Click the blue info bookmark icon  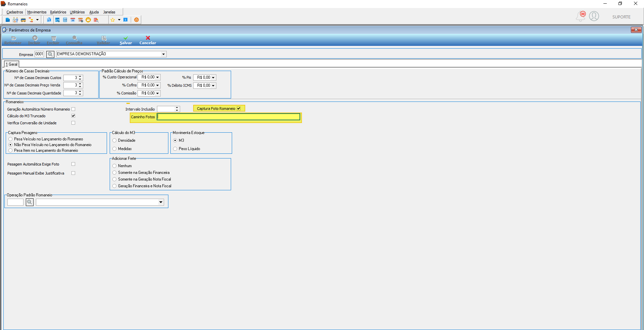click(x=125, y=20)
